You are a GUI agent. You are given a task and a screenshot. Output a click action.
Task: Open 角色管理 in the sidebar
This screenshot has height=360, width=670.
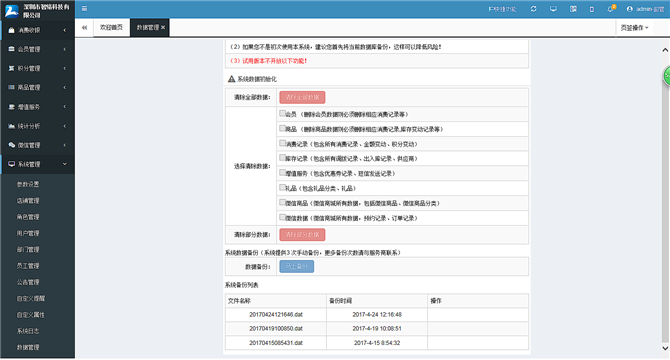click(28, 217)
